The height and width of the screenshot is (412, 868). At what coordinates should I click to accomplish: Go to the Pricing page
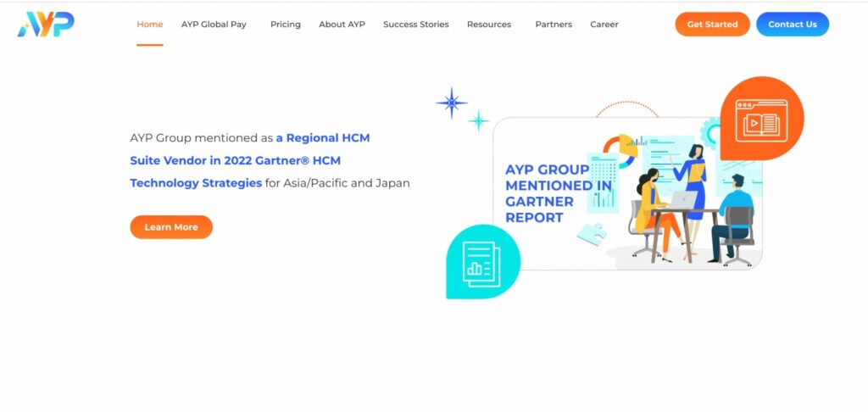click(x=286, y=25)
